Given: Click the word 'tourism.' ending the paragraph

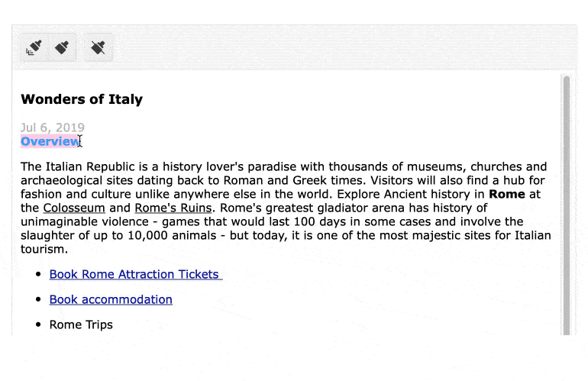Looking at the screenshot, I should 44,249.
